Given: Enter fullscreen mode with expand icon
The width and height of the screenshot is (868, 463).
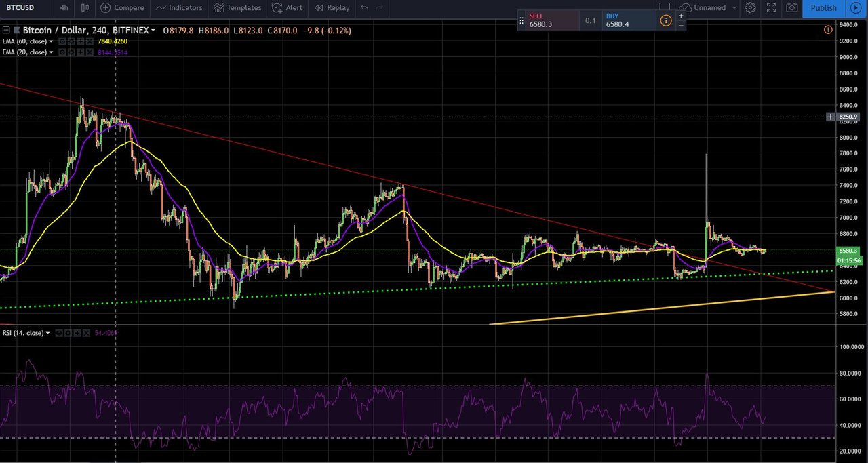Looking at the screenshot, I should tap(771, 7).
